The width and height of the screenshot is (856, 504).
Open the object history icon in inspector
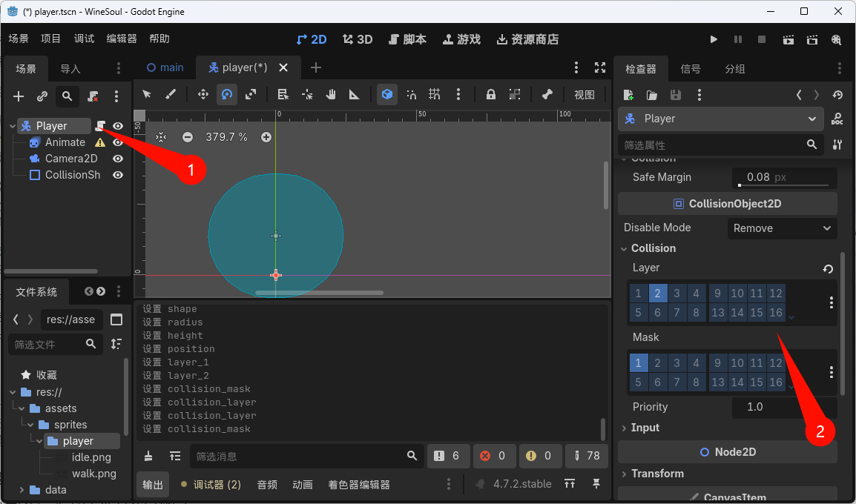coord(838,94)
